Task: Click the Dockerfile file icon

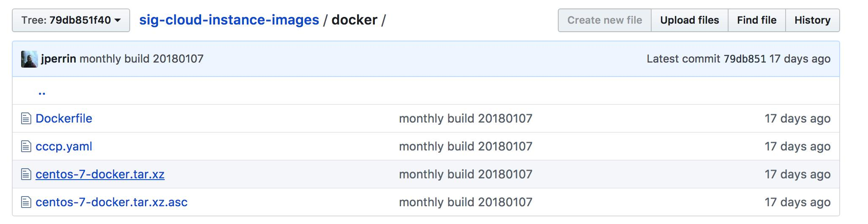Action: [x=26, y=119]
